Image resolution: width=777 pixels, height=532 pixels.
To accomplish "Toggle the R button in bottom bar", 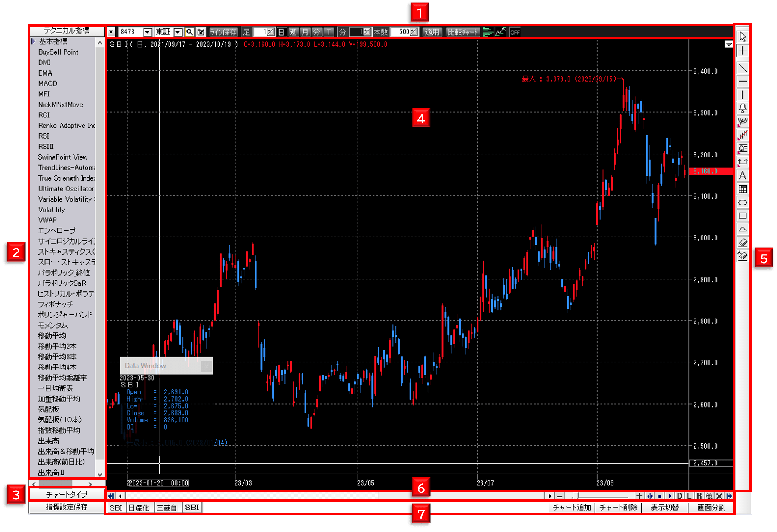I will pos(699,496).
